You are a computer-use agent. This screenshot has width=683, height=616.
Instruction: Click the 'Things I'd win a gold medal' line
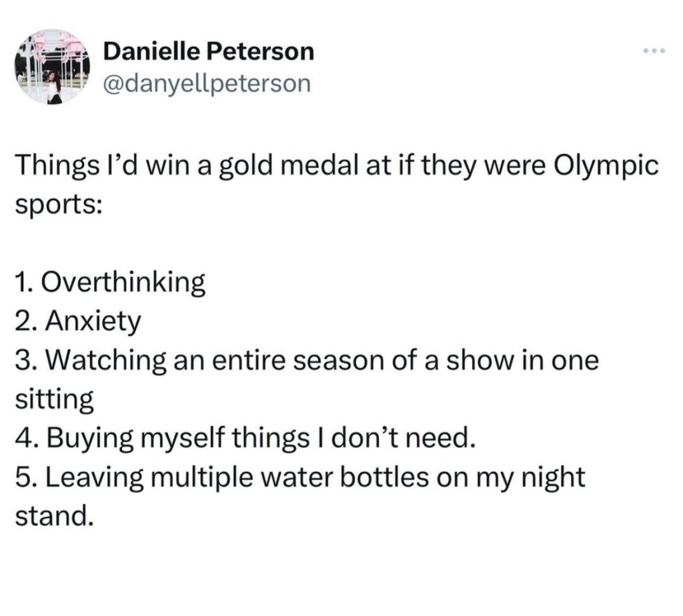click(337, 165)
